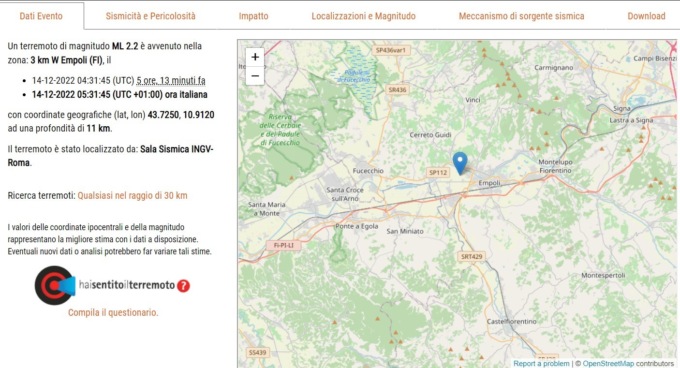Go to the Download tab
680x368 pixels.
tap(646, 16)
